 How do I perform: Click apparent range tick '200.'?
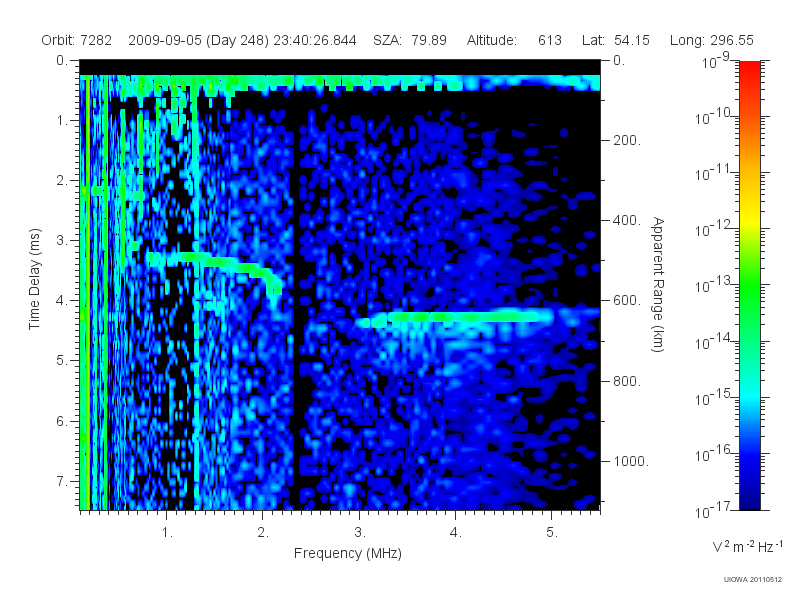(627, 140)
